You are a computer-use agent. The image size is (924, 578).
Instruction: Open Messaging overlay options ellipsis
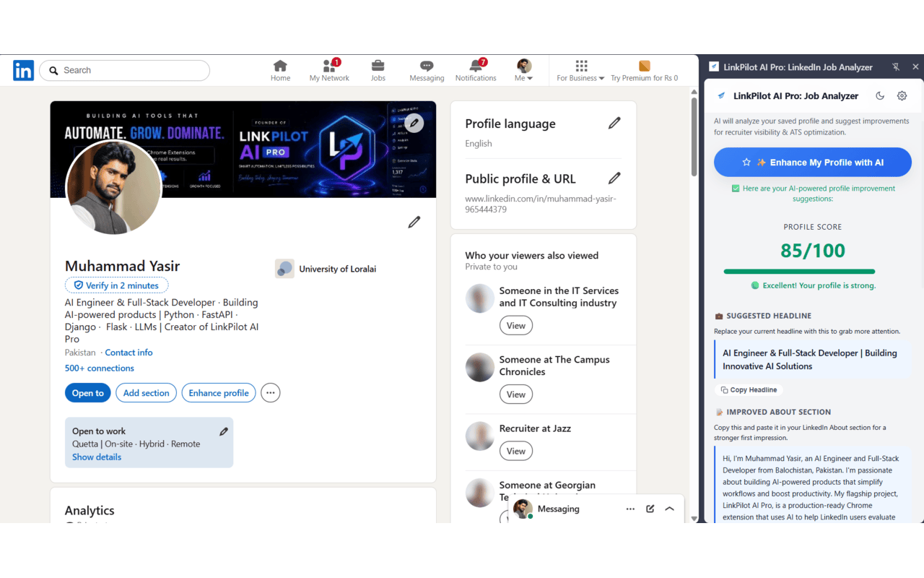(x=630, y=509)
